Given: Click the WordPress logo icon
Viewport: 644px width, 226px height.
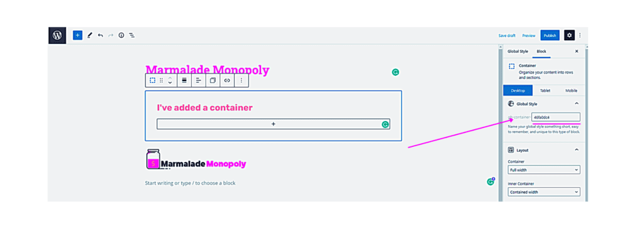Looking at the screenshot, I should [x=57, y=35].
